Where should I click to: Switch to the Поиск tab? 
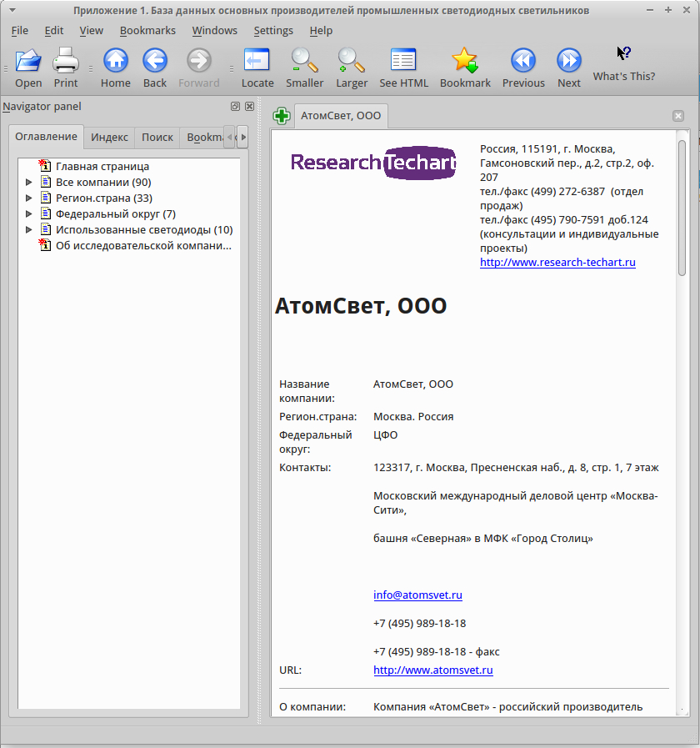point(157,138)
